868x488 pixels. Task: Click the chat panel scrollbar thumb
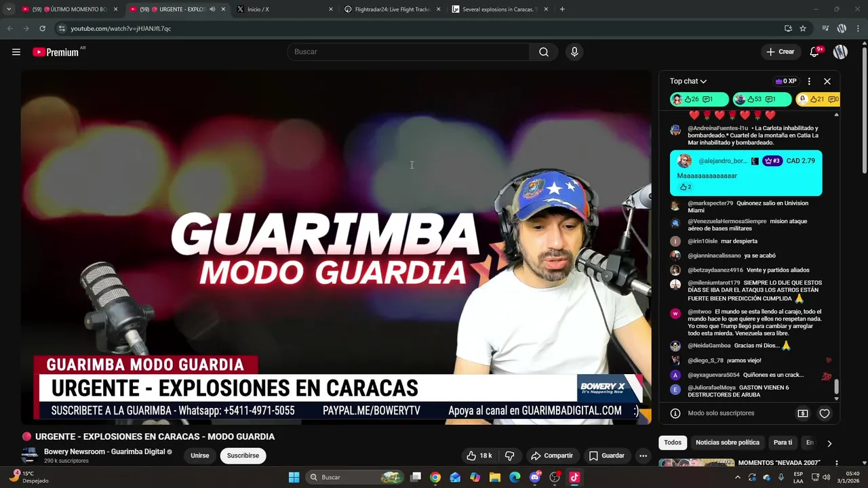click(x=836, y=386)
